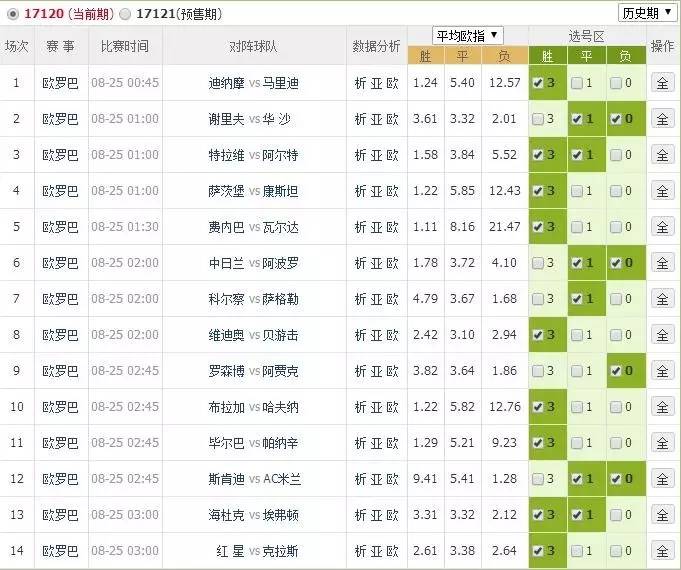
Task: Open the 亚 odds link for match 8
Action: point(376,335)
